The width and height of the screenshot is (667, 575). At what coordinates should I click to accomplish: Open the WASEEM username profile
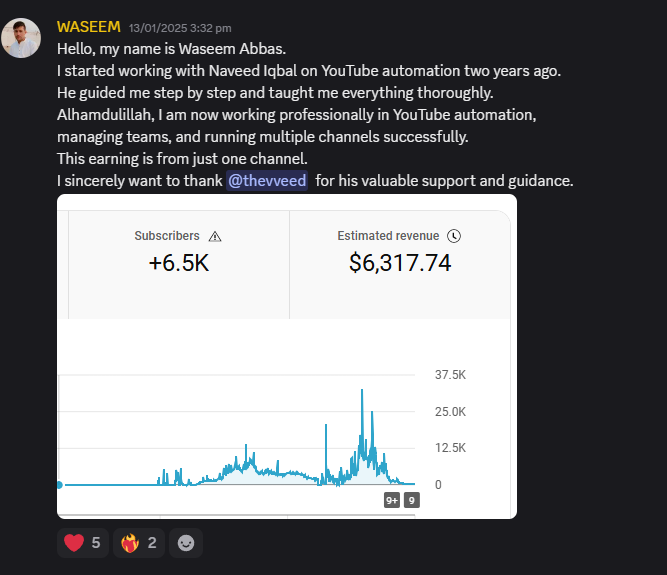[89, 26]
